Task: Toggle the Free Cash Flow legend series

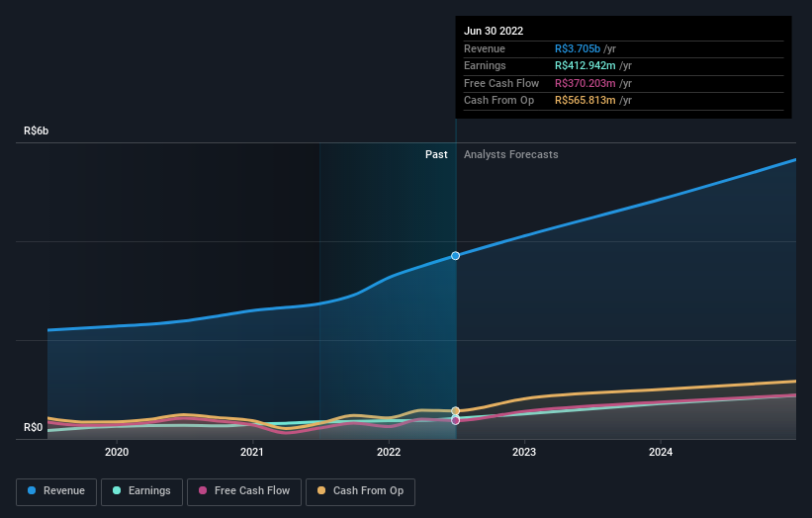Action: (244, 491)
